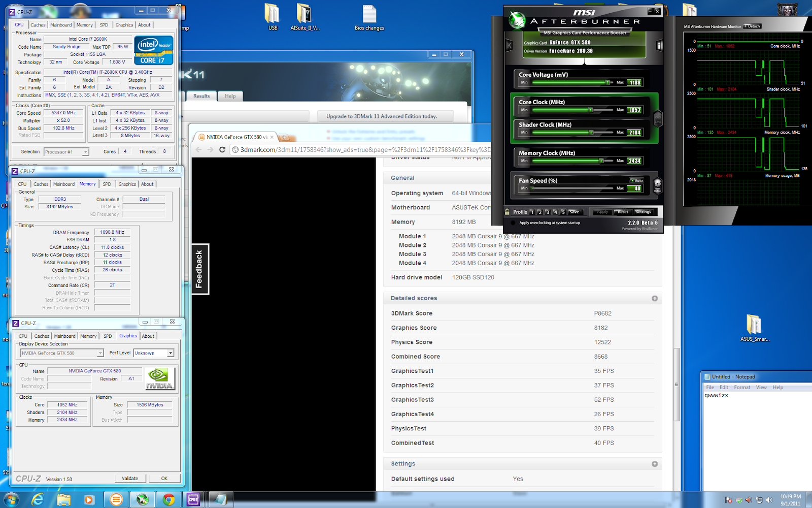The width and height of the screenshot is (812, 508).
Task: Click the Core Clock slider handle
Action: [x=591, y=110]
